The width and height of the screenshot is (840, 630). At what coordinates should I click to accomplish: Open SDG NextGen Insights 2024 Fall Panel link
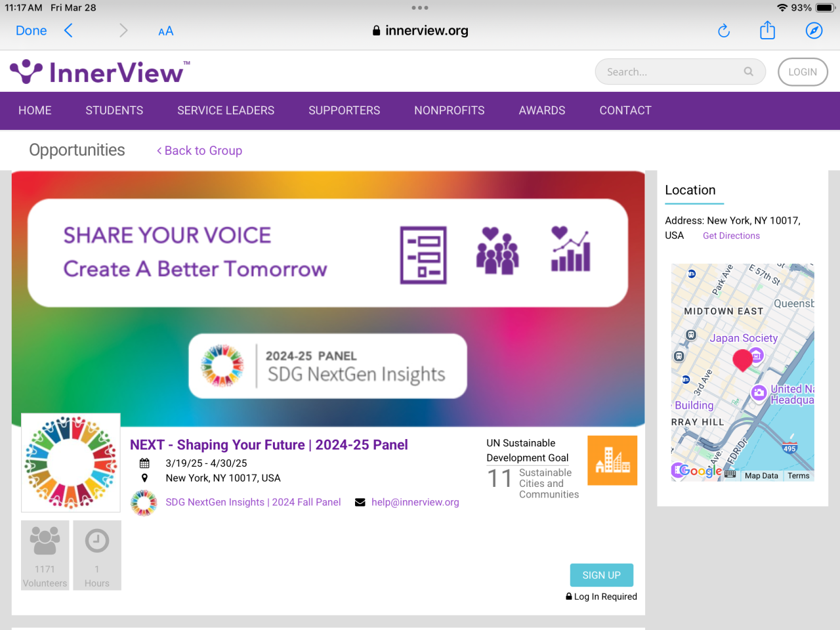[x=253, y=502]
